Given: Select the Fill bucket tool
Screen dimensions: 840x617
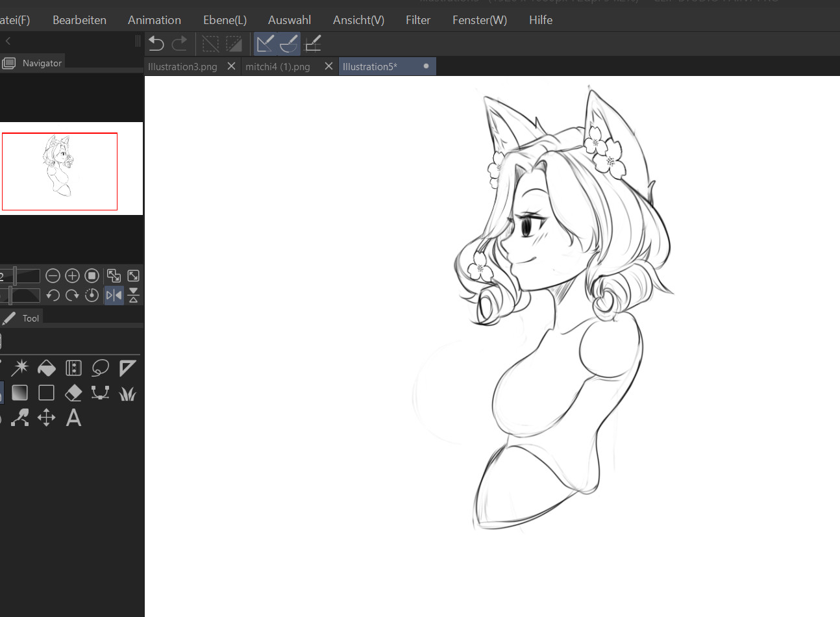Looking at the screenshot, I should click(47, 368).
